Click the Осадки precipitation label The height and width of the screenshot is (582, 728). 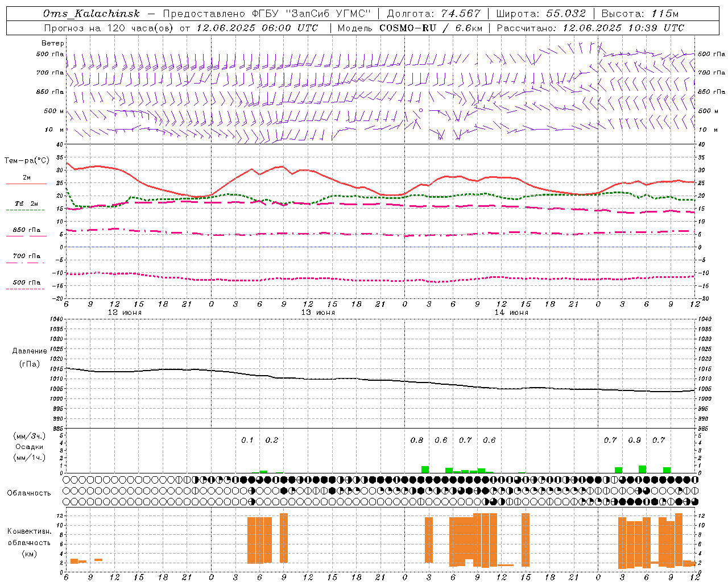click(29, 447)
